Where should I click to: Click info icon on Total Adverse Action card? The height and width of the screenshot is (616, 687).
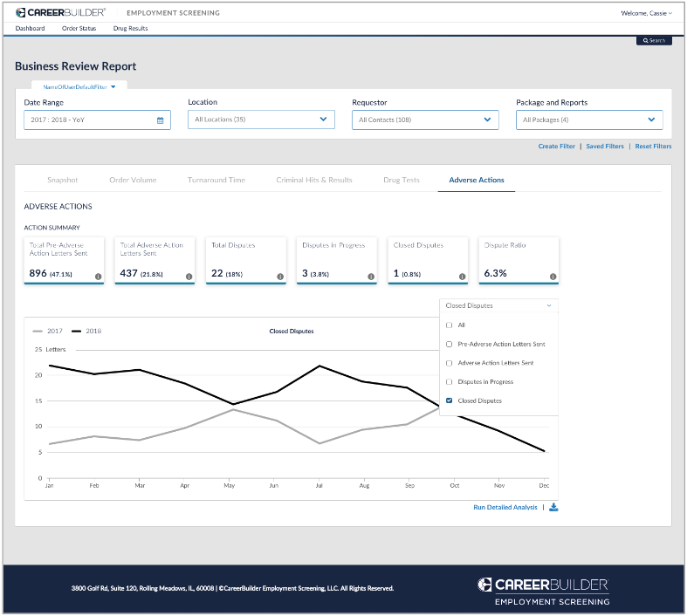[189, 277]
